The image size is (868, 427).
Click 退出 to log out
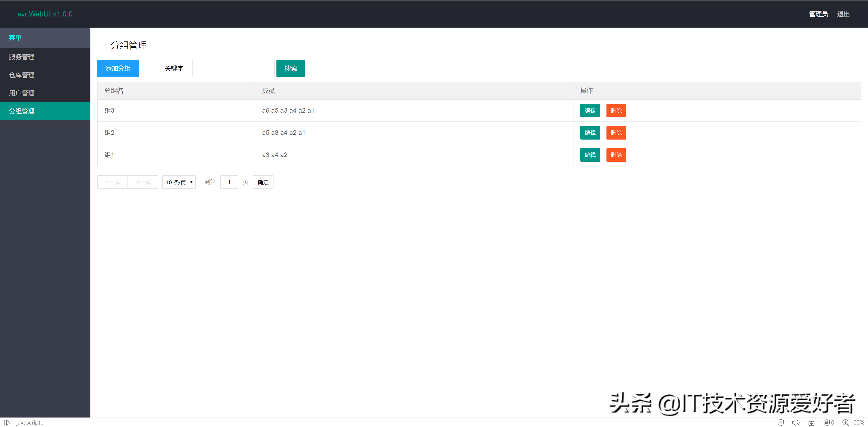pos(843,14)
